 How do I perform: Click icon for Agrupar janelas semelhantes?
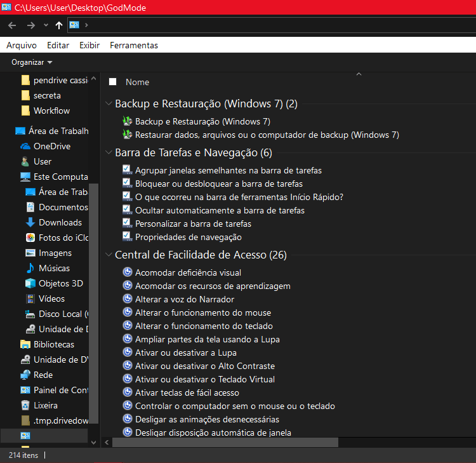click(128, 170)
